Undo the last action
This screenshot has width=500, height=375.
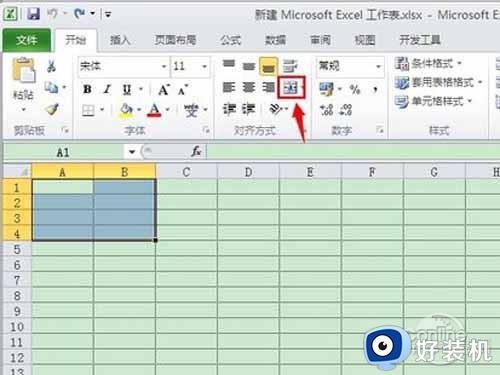pos(53,14)
